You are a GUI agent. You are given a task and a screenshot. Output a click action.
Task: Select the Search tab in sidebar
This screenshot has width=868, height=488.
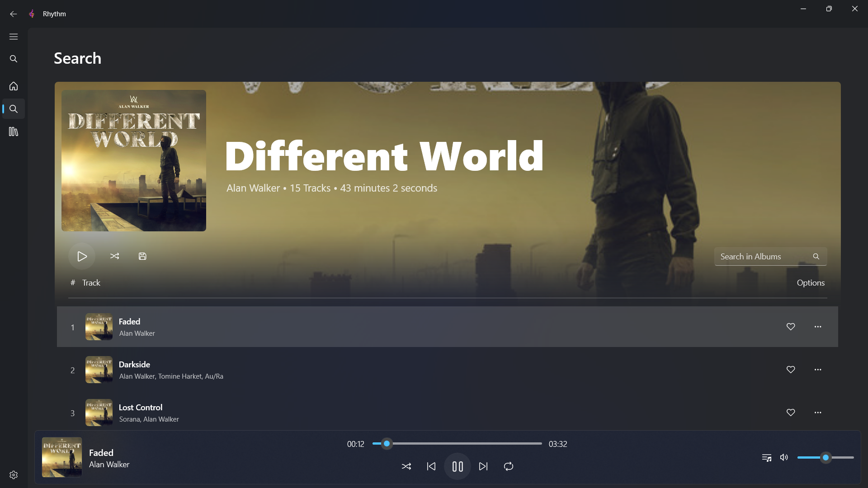tap(14, 109)
